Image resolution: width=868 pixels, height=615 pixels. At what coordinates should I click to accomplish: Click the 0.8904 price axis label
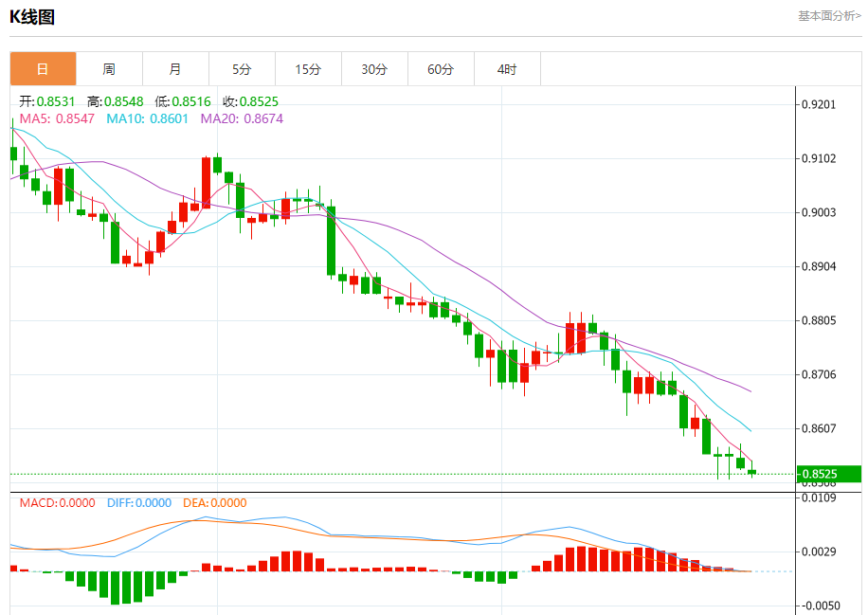point(819,267)
